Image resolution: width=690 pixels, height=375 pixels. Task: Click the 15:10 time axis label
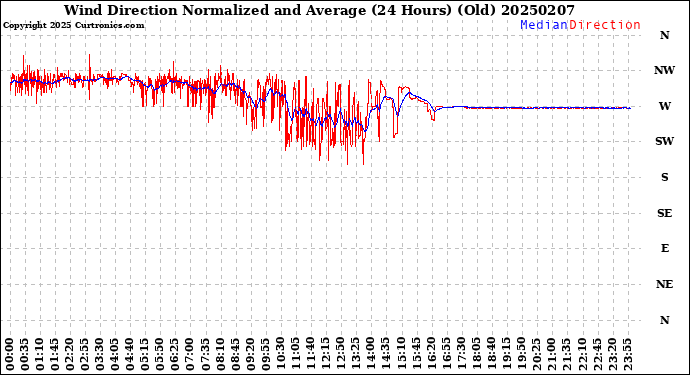[401, 355]
